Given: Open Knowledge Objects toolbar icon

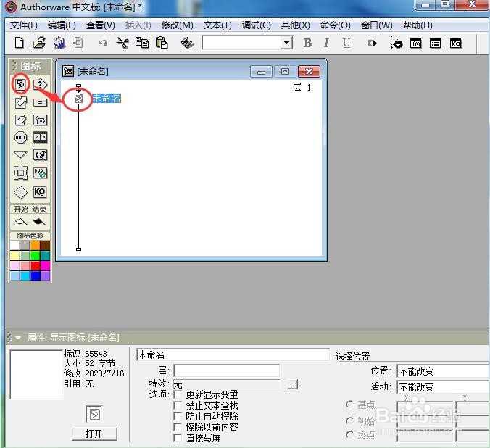Looking at the screenshot, I should coord(455,43).
